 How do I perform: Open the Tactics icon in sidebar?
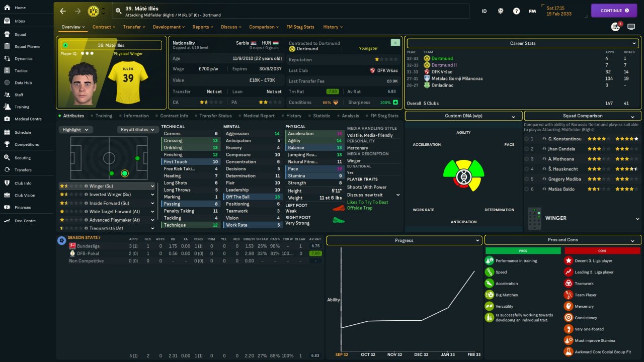[7, 71]
